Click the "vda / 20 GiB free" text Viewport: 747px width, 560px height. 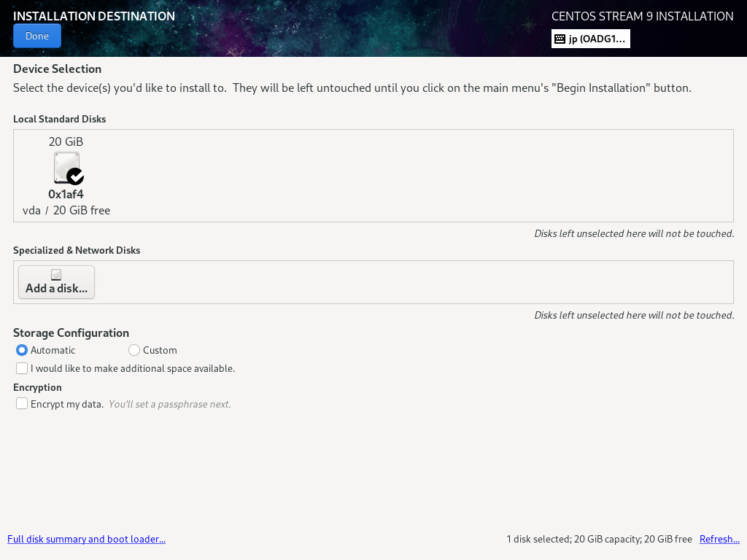tap(66, 210)
